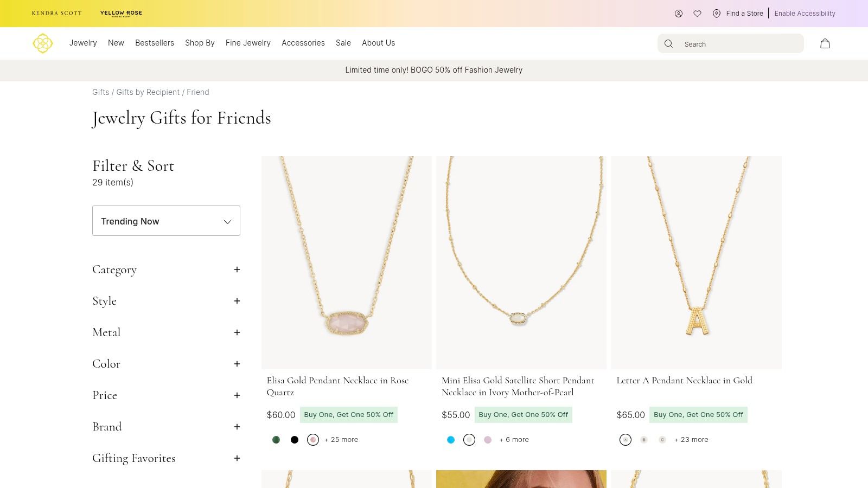This screenshot has height=488, width=868.
Task: Click the search magnifier icon
Action: tap(668, 43)
